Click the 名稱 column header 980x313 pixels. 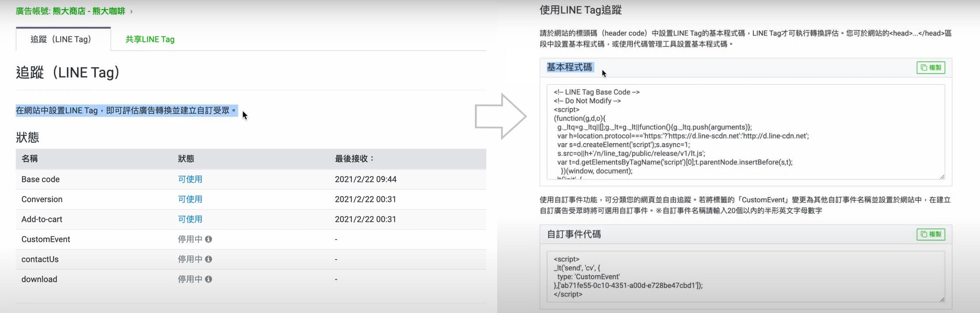(x=29, y=159)
